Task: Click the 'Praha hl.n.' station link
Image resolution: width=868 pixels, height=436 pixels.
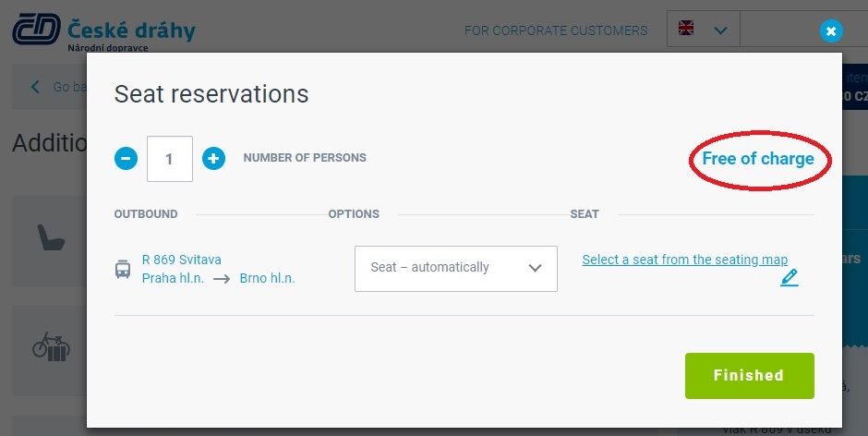Action: 173,278
